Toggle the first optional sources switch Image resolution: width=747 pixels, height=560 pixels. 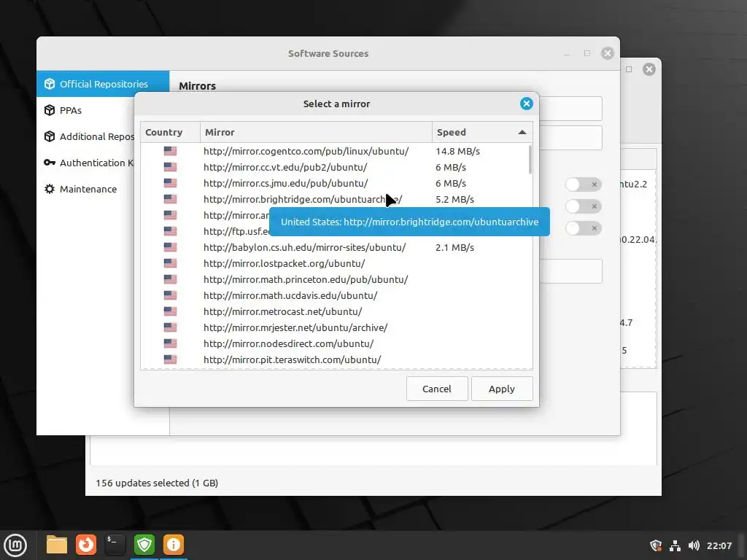(583, 184)
